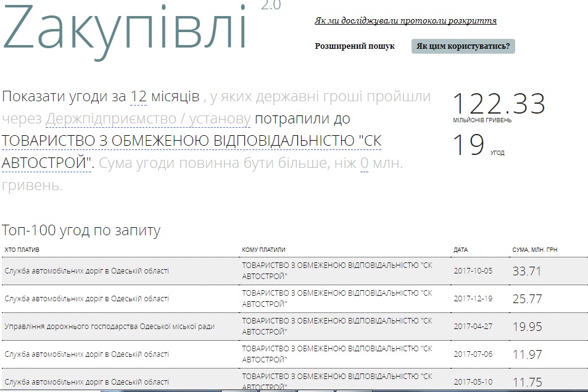Select payer in the 2017-12-19 row
Viewport: 588px width, 392px height.
pyautogui.click(x=86, y=299)
